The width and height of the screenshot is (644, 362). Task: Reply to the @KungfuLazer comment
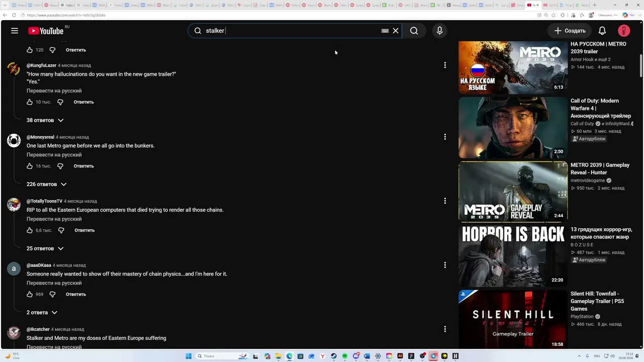click(84, 102)
